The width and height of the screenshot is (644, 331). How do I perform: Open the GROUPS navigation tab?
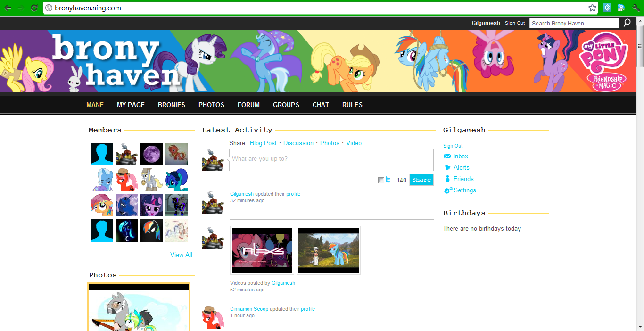click(286, 105)
